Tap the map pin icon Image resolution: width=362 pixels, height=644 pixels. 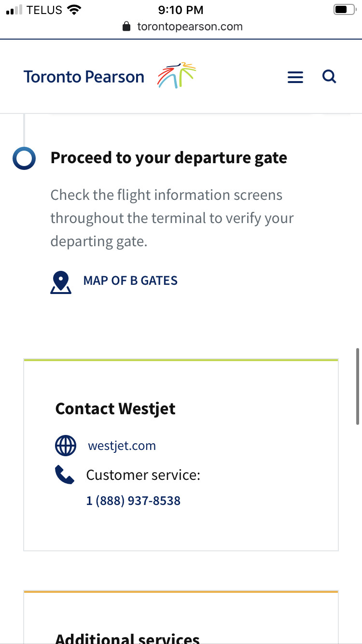(x=61, y=283)
